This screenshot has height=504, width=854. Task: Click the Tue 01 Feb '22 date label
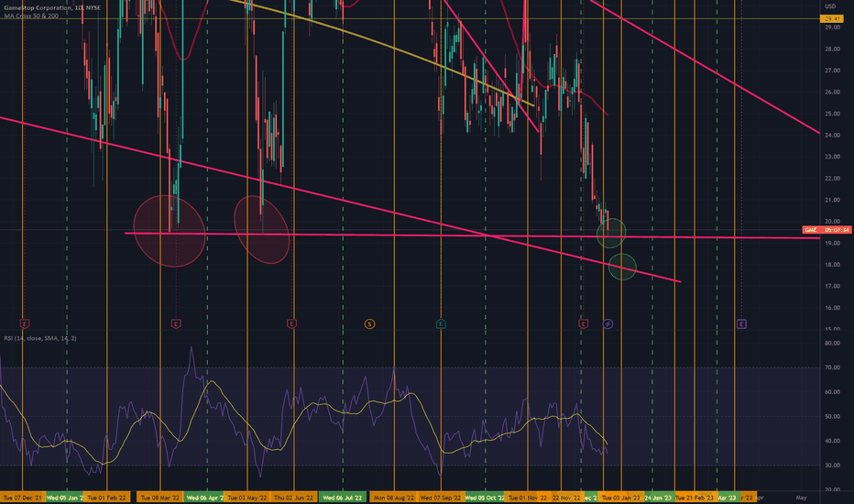[x=106, y=498]
